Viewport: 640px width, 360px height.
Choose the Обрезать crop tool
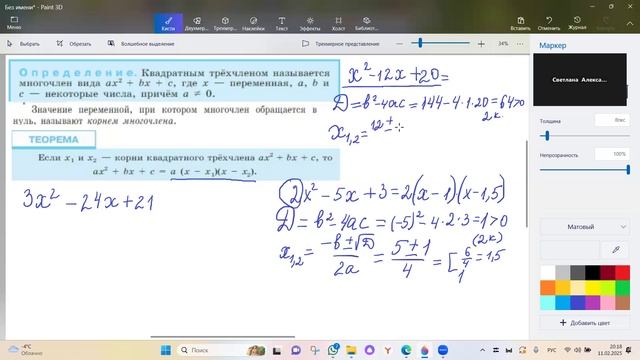tap(74, 44)
